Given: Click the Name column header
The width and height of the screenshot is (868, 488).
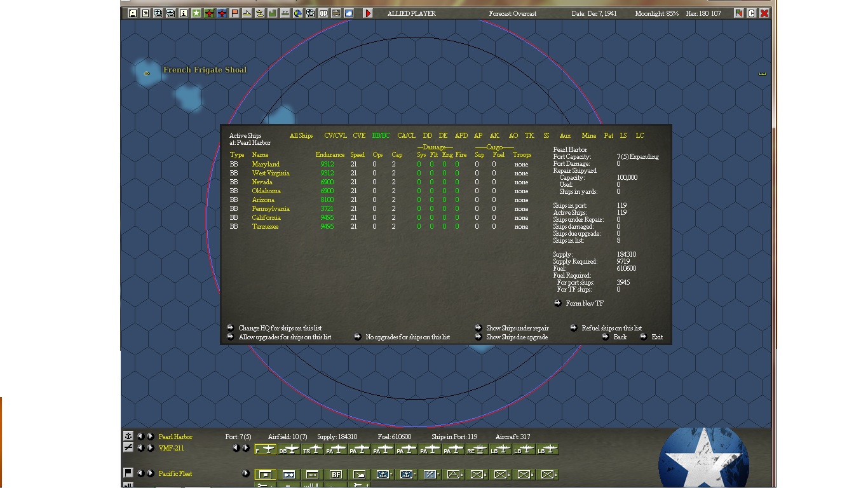Looking at the screenshot, I should (x=260, y=154).
